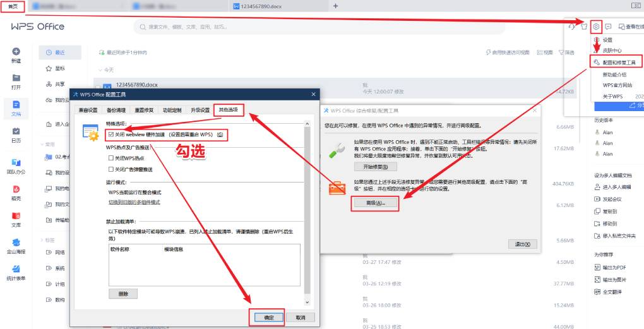644x329 pixels.
Task: Click 发起会议 (start meeting)
Action: click(608, 199)
